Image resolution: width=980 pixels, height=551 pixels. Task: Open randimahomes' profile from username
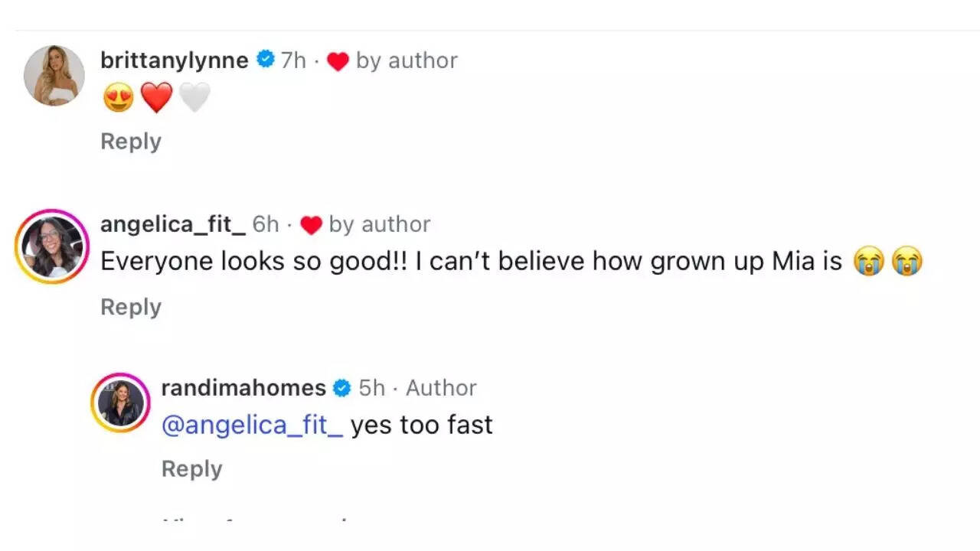[x=243, y=388]
